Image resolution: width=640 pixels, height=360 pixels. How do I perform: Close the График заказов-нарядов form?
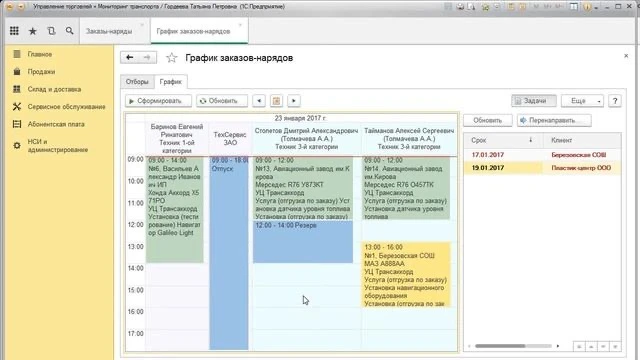(x=626, y=56)
